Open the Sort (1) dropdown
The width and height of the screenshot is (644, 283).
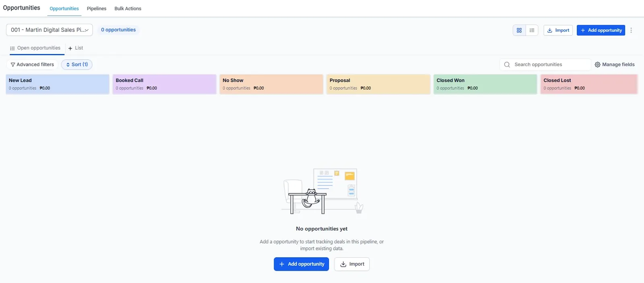pyautogui.click(x=77, y=65)
